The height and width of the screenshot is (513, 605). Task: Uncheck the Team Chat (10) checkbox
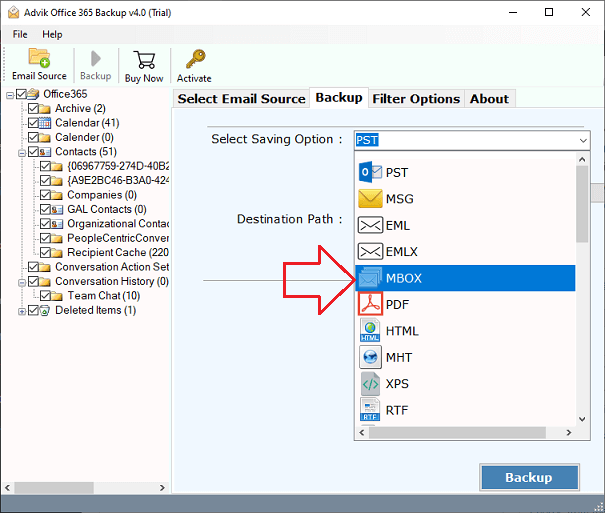pos(46,296)
